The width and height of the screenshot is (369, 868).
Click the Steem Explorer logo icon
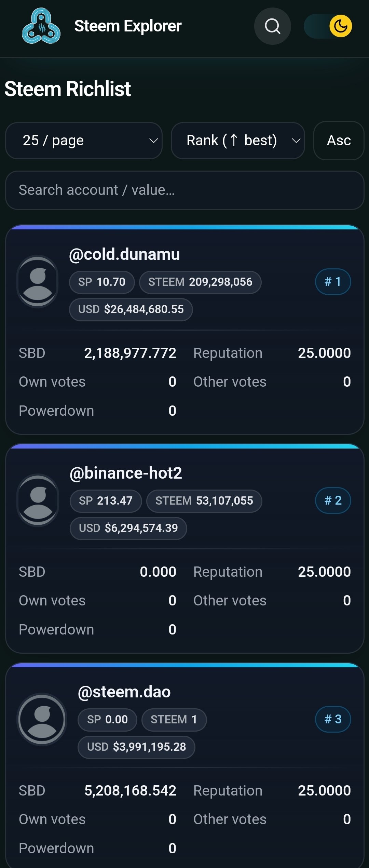click(x=41, y=26)
